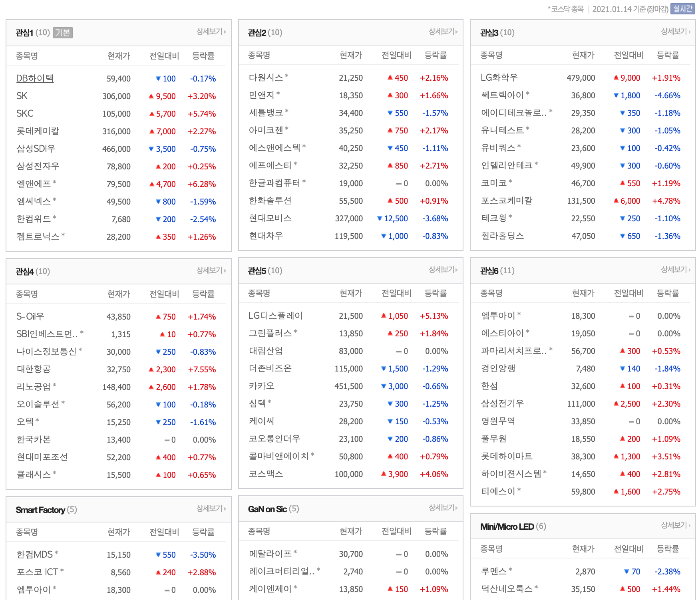The image size is (700, 600).
Task: Click 전일대비 column header in 관심6
Action: (628, 293)
